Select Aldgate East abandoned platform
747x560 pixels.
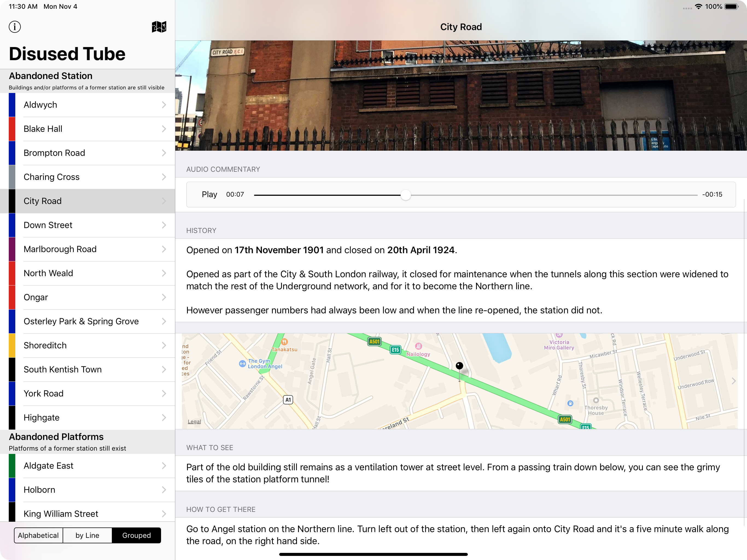(x=87, y=466)
